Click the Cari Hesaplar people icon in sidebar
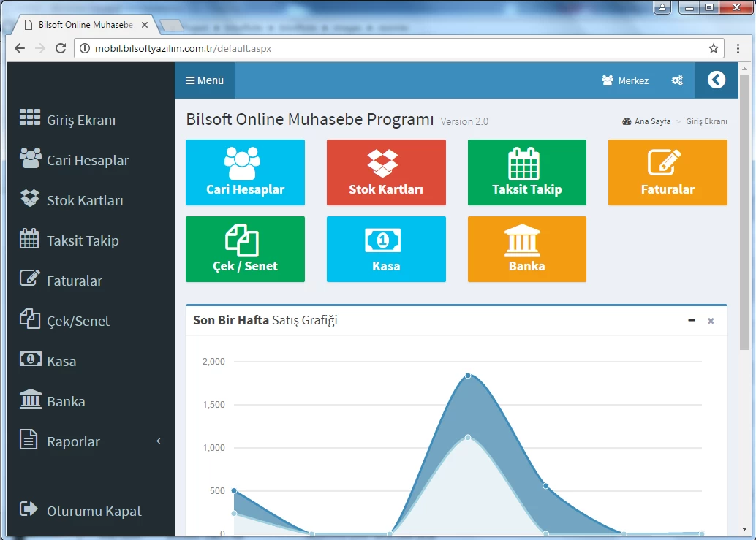Image resolution: width=756 pixels, height=540 pixels. [x=30, y=159]
